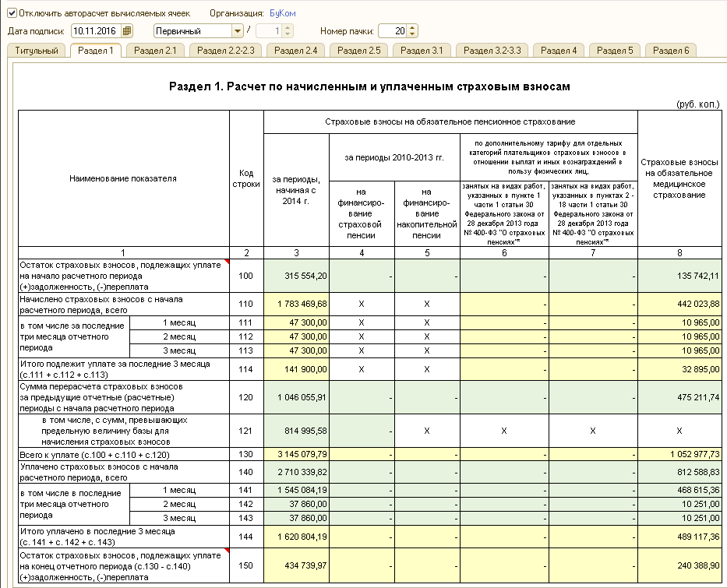Open the Раздел 3.1 tab
Image resolution: width=727 pixels, height=588 pixels.
point(422,51)
